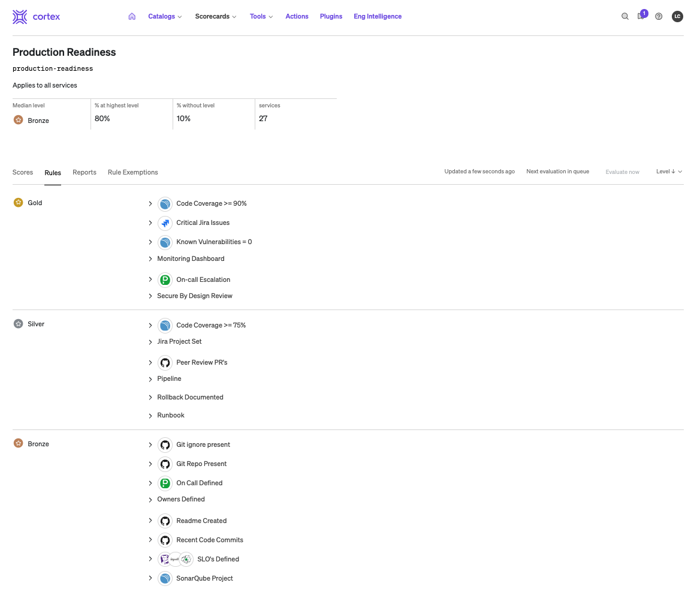The height and width of the screenshot is (592, 700).
Task: Switch to the Scores tab
Action: 23,173
